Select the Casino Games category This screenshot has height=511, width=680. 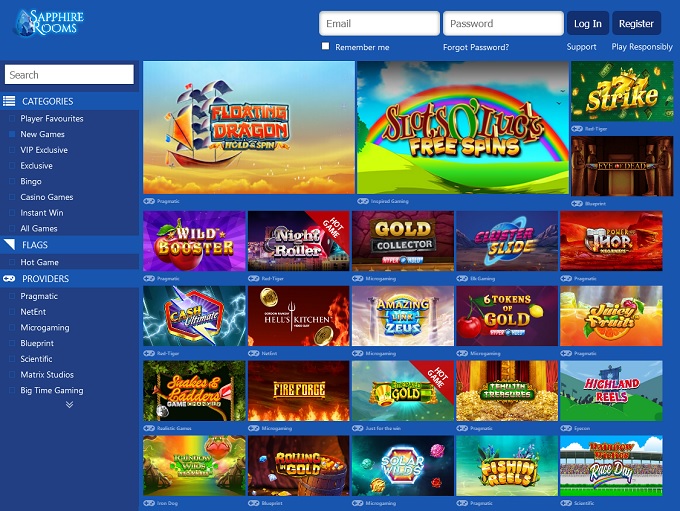pos(46,197)
